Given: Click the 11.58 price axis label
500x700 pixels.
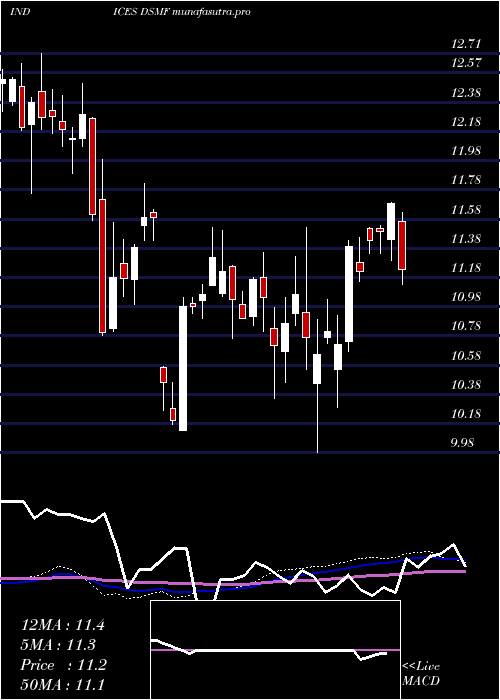Looking at the screenshot, I should (466, 209).
